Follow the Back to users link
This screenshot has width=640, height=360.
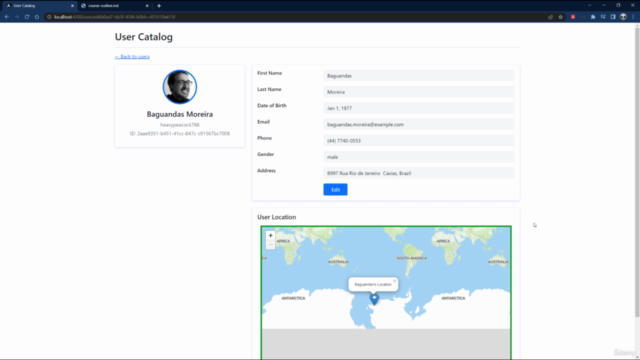click(x=132, y=56)
